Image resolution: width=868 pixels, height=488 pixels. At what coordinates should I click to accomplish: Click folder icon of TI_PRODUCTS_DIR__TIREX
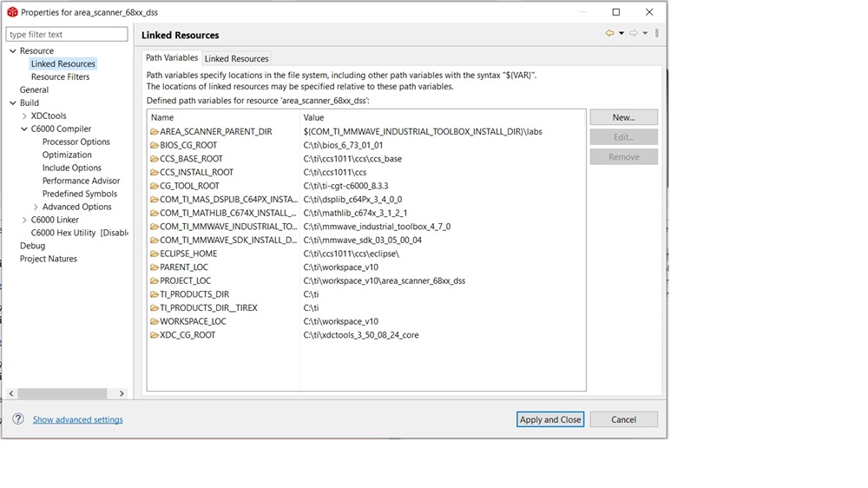155,308
